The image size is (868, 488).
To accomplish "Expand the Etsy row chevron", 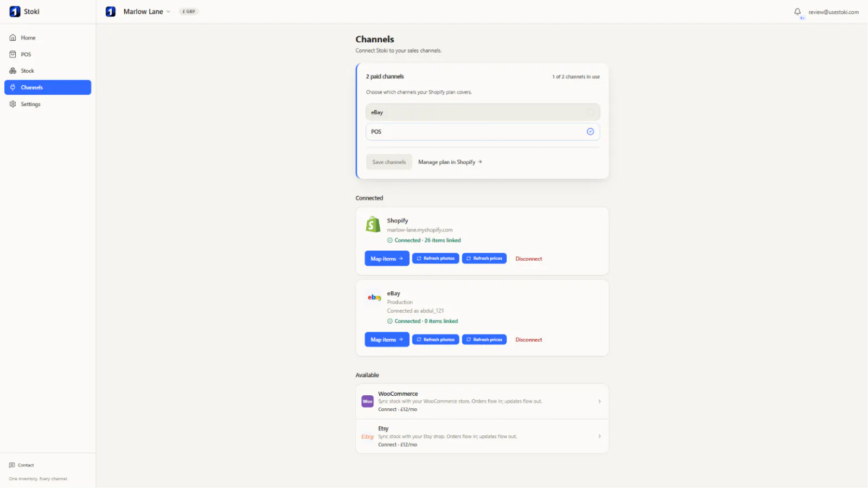I will coord(599,436).
